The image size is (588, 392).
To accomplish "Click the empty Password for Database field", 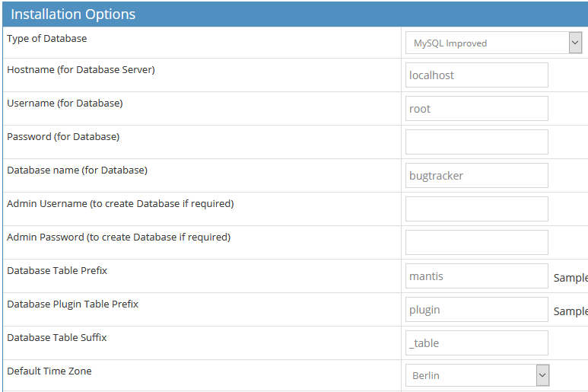I will pos(477,142).
